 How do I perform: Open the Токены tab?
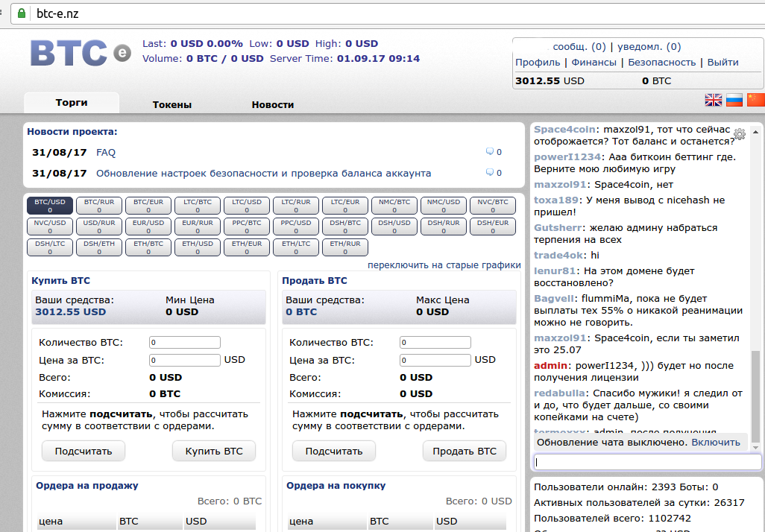pyautogui.click(x=172, y=105)
